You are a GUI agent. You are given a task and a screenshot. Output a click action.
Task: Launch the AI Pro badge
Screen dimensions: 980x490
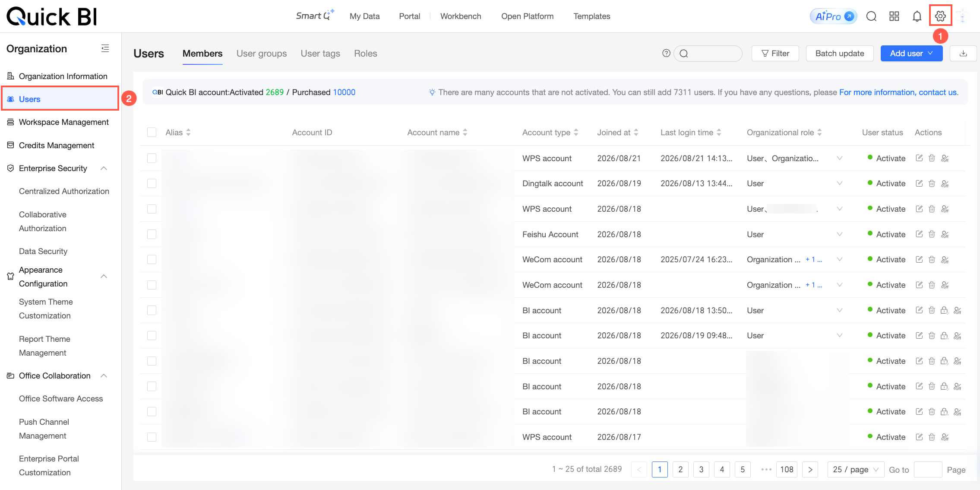[834, 16]
